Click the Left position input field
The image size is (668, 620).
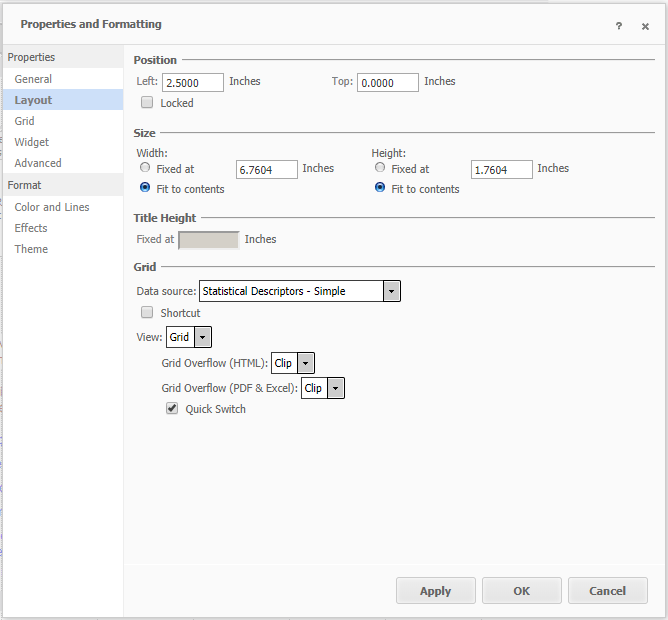192,83
